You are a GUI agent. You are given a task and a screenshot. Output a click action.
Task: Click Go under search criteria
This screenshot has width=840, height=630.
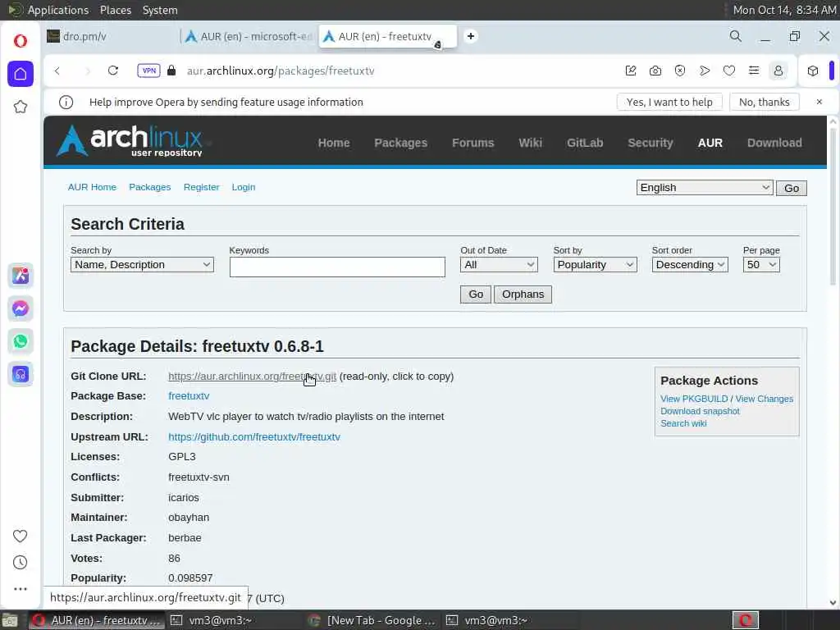476,294
